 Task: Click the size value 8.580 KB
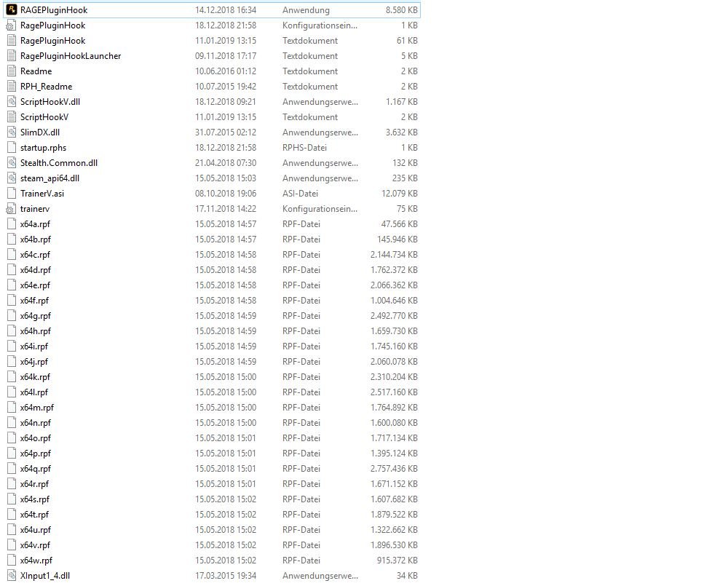coord(401,10)
